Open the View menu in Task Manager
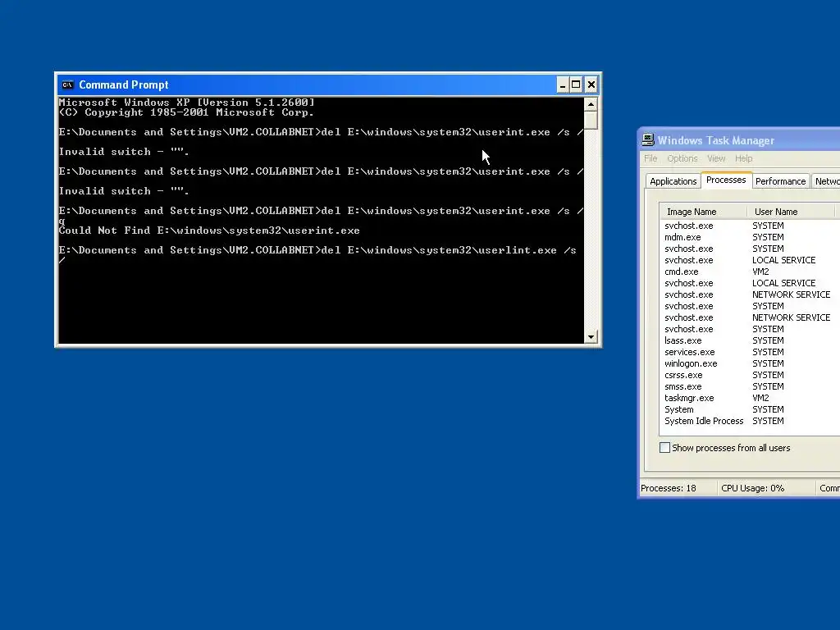Viewport: 840px width, 630px height. [x=715, y=158]
